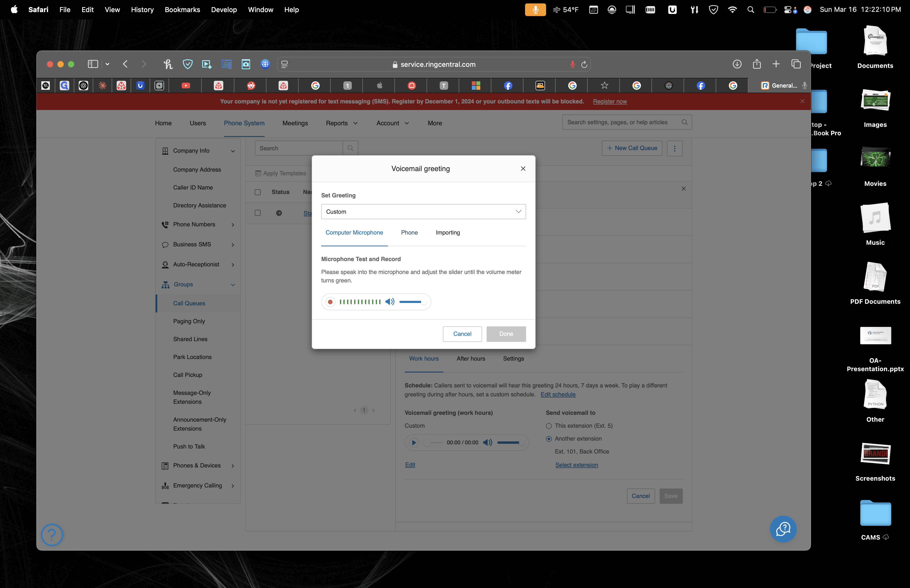
Task: Show Safari downloads icon
Action: (737, 64)
